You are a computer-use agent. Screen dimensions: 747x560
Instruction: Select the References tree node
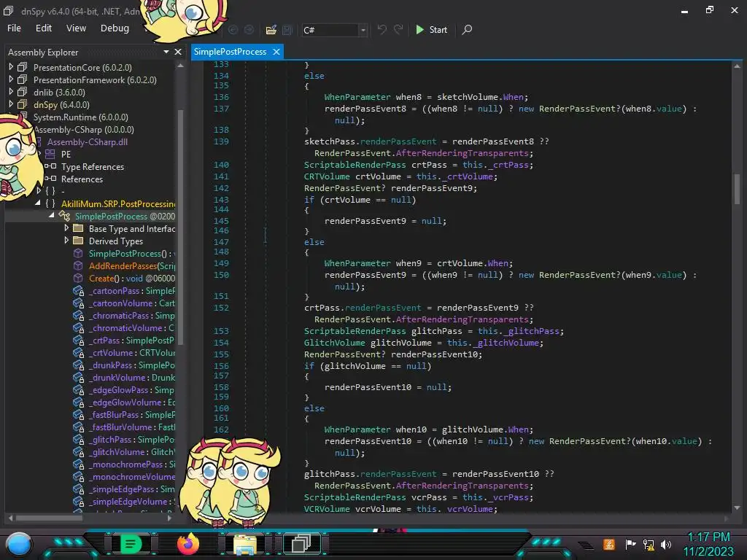(82, 179)
